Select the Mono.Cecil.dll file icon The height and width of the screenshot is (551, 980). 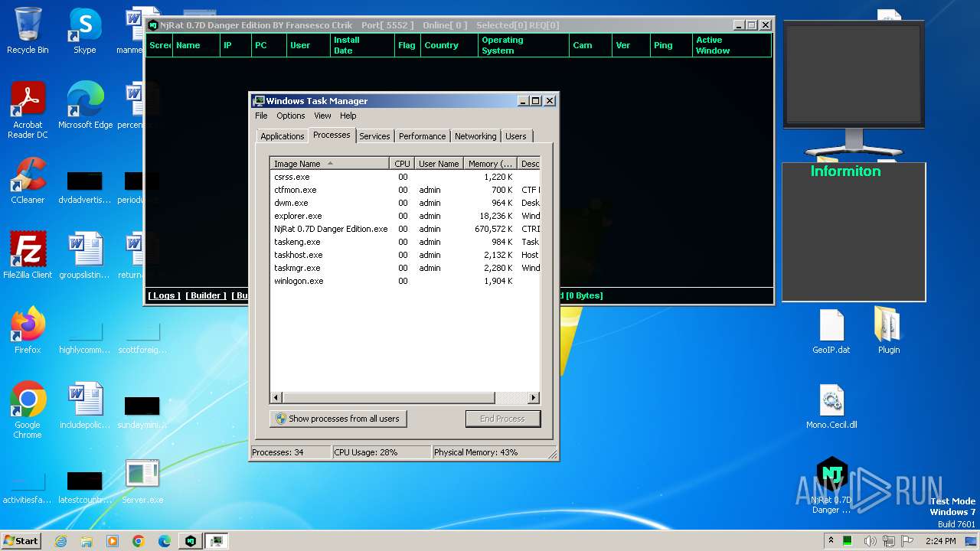pos(831,406)
